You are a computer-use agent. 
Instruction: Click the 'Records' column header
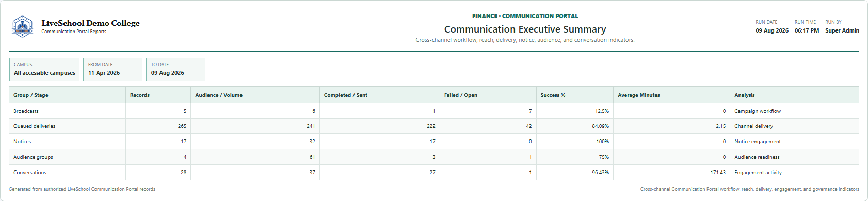click(158, 95)
